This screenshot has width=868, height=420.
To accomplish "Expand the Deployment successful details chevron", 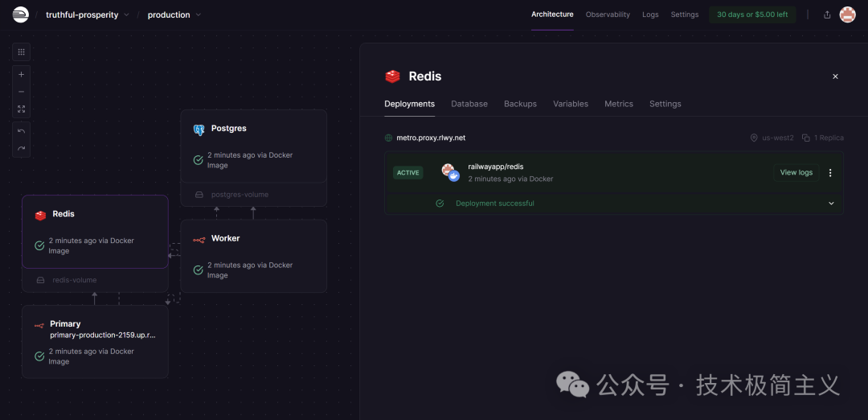I will 831,204.
